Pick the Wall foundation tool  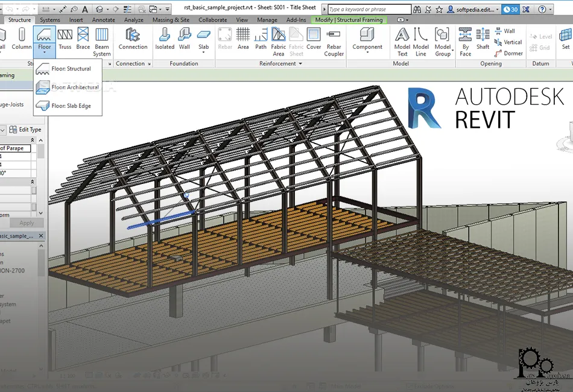click(185, 39)
